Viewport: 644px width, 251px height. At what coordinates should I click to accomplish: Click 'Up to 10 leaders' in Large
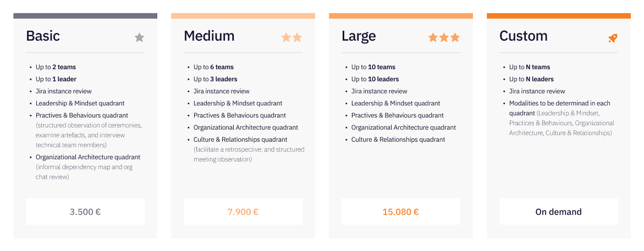coord(375,79)
